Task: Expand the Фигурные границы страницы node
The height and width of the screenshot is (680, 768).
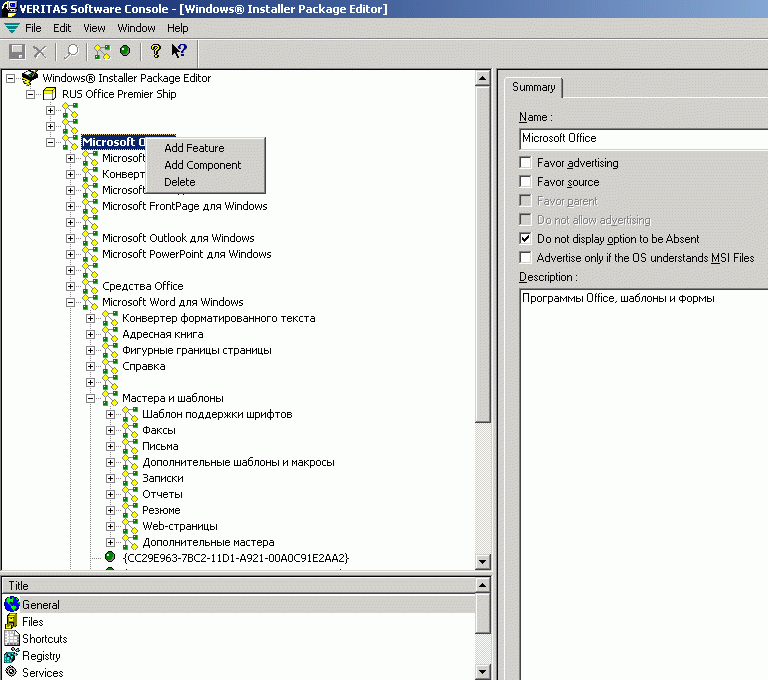Action: click(x=91, y=350)
